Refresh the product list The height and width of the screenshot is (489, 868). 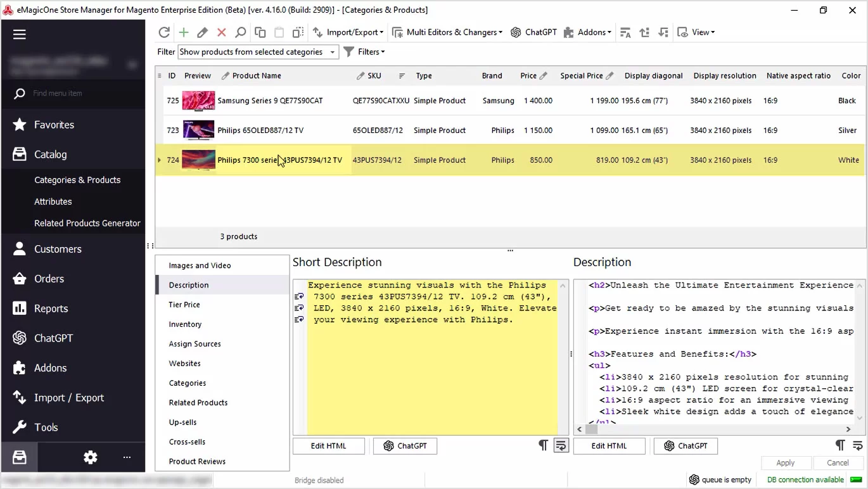[x=164, y=32]
